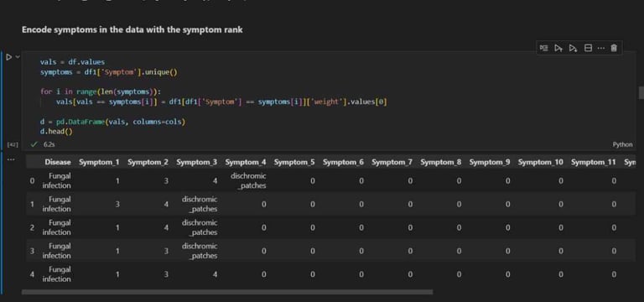Click the horizontal output scrollbar
The image size is (644, 302).
coord(227,292)
